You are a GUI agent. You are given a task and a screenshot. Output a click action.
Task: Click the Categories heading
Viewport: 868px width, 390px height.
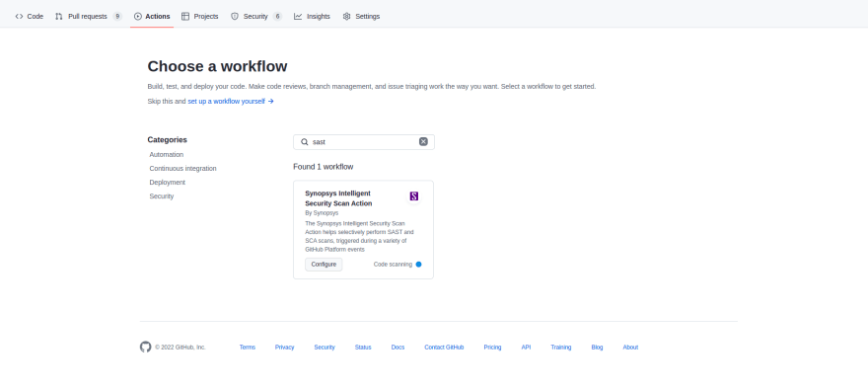[x=167, y=139]
